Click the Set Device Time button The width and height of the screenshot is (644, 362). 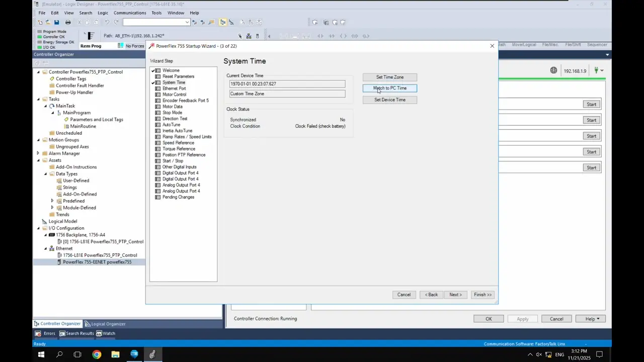389,100
